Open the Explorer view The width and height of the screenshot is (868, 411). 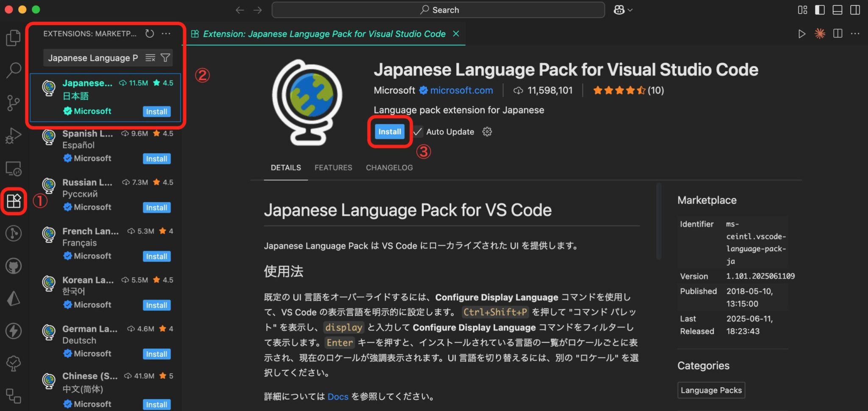click(13, 38)
